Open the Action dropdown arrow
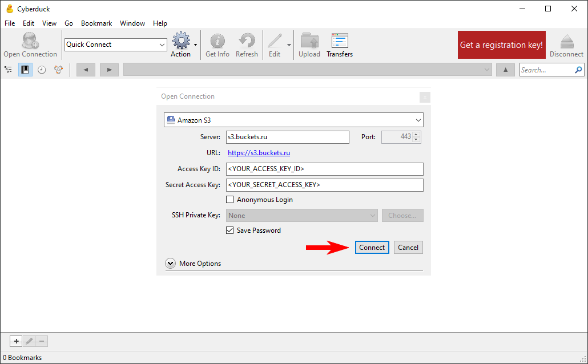Screen dimensions: 588x364 pos(195,45)
